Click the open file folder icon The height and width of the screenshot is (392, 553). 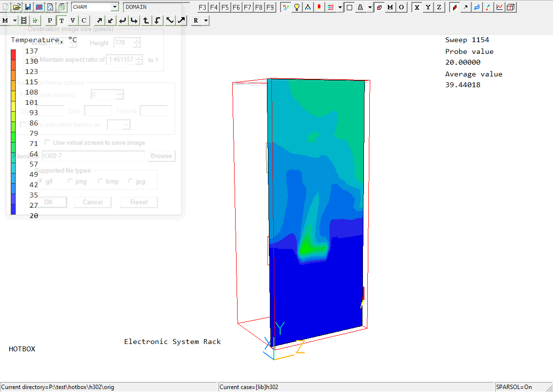pos(17,7)
